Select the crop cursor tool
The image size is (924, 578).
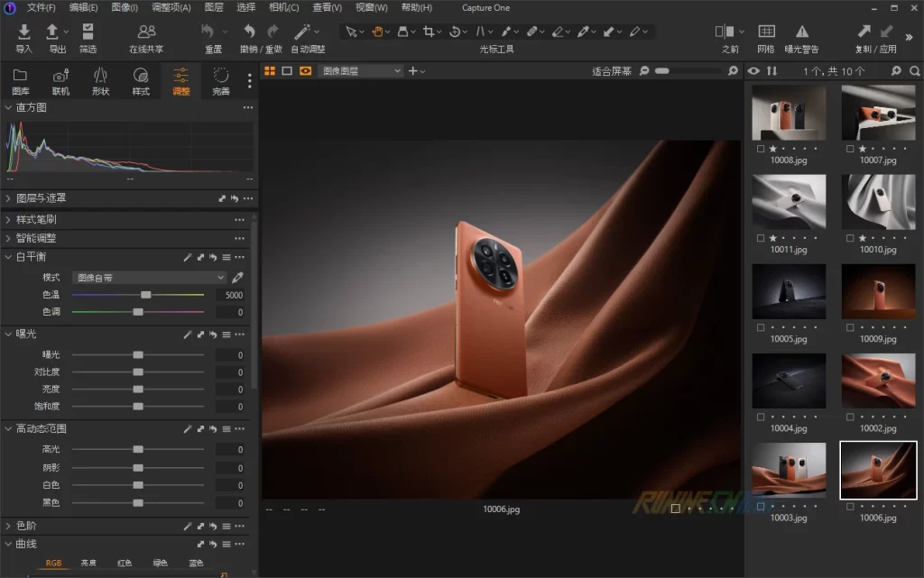pyautogui.click(x=429, y=32)
